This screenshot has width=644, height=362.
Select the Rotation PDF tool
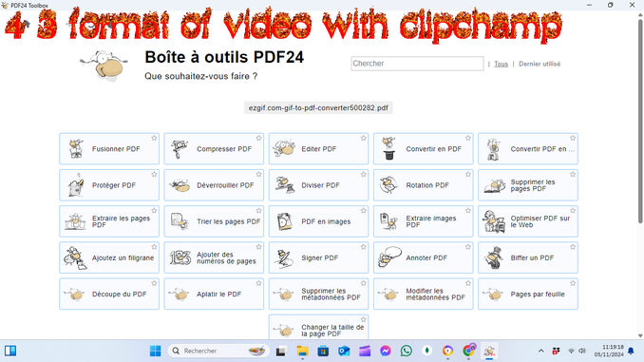point(423,185)
